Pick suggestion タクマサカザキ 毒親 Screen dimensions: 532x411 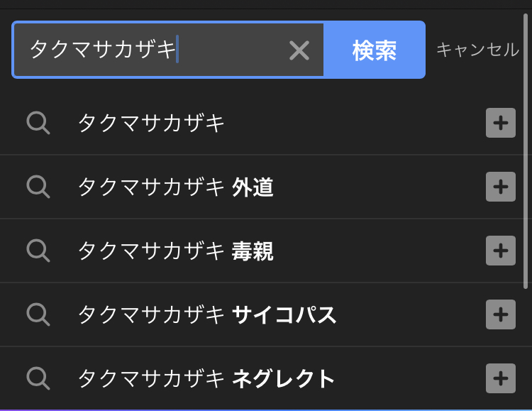click(x=175, y=251)
